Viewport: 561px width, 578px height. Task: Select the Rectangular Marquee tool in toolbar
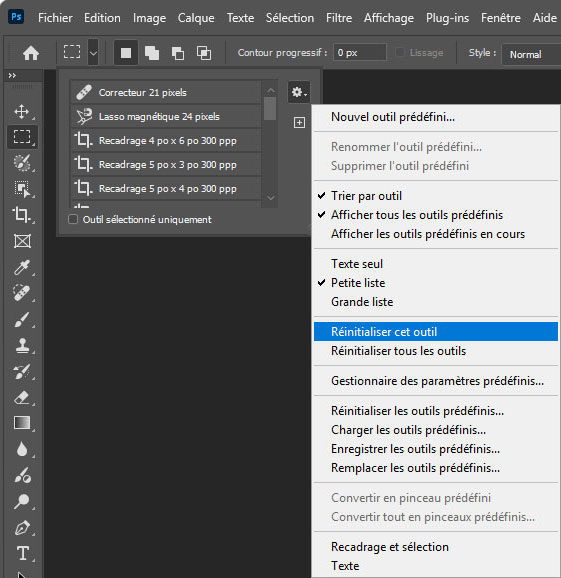(22, 137)
